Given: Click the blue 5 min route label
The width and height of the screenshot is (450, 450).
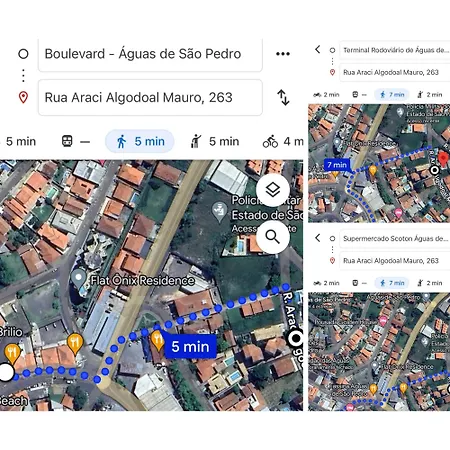Looking at the screenshot, I should pos(190,347).
